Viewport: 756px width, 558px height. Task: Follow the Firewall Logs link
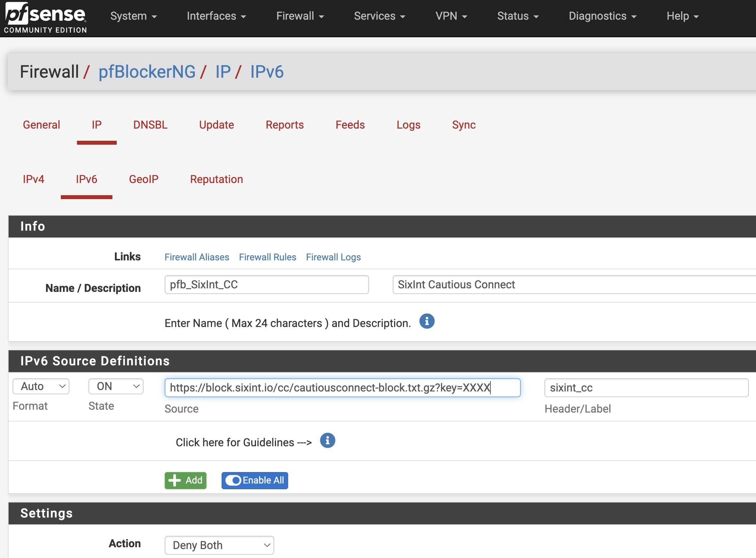(333, 257)
